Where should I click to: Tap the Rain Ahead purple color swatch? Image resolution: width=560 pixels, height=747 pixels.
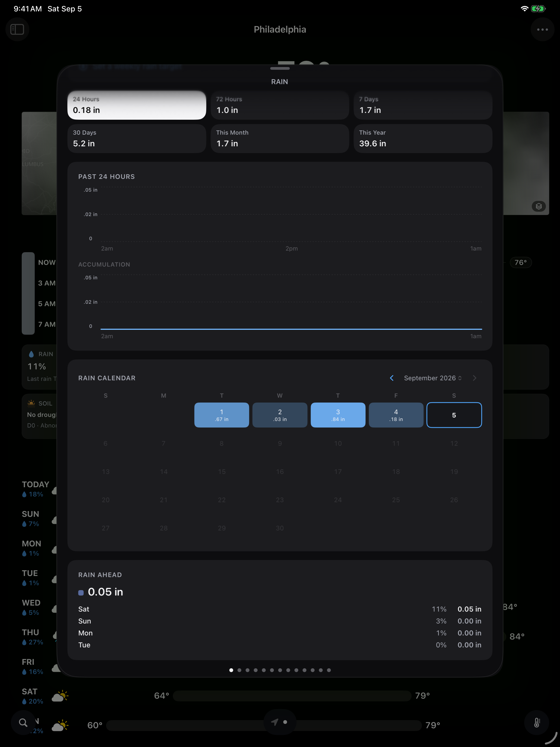(x=81, y=593)
